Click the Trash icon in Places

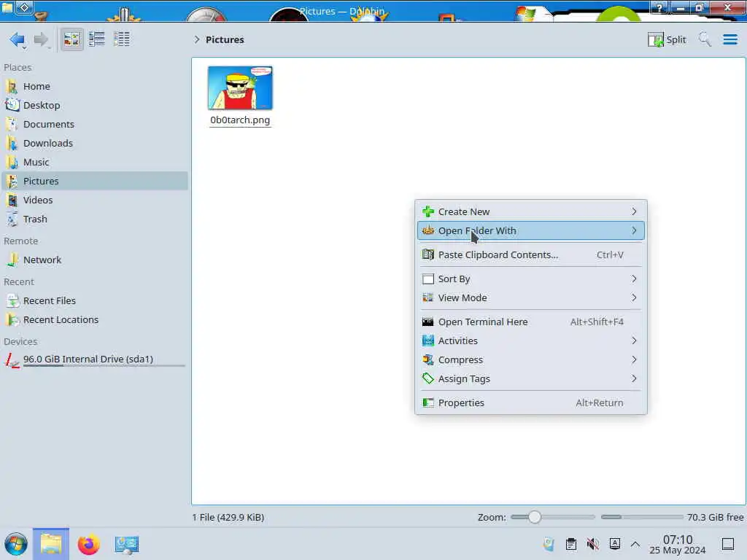12,219
